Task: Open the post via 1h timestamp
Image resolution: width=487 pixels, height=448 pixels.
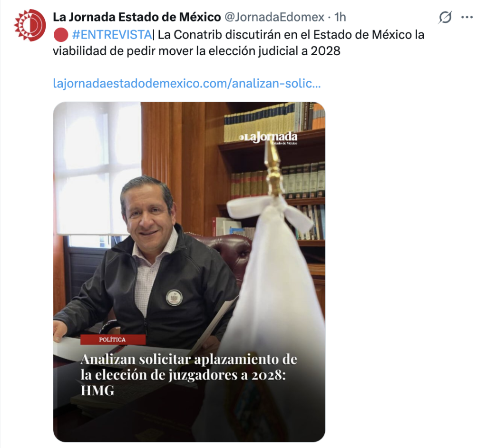Action: tap(340, 17)
